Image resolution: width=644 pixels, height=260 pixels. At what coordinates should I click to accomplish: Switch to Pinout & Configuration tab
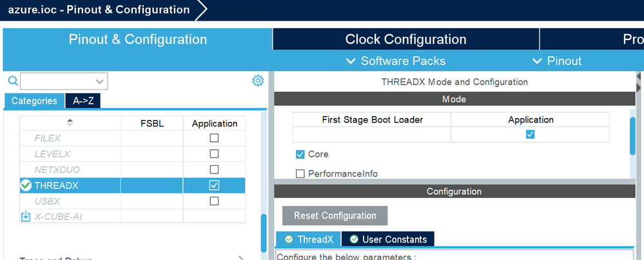click(x=137, y=39)
